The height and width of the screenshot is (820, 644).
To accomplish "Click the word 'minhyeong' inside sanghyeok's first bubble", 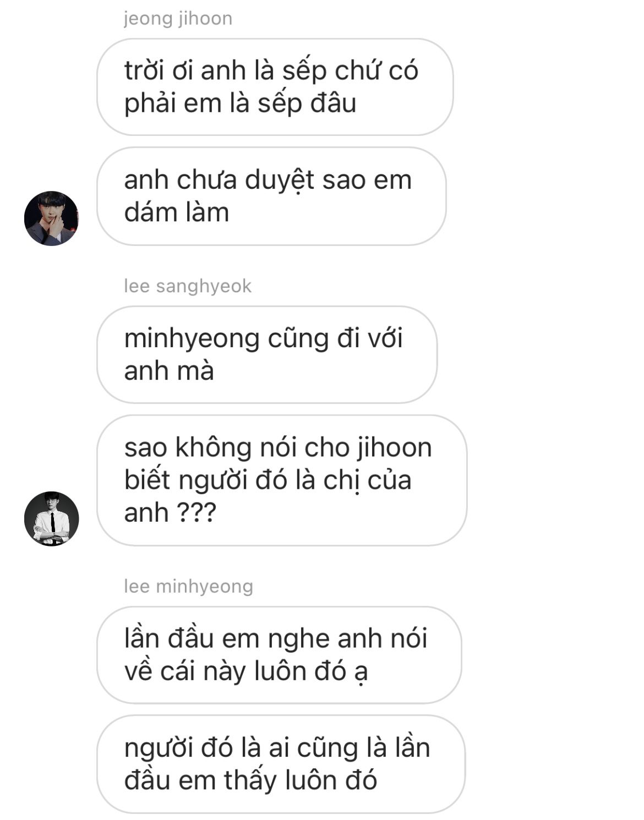I will tap(192, 340).
